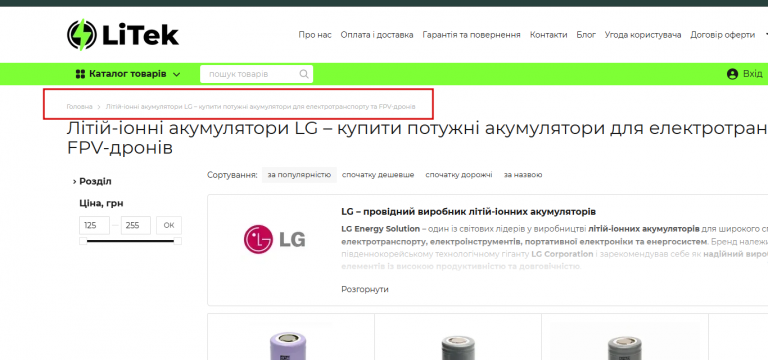The width and height of the screenshot is (768, 360).
Task: Sort by спочатку дорожчі
Action: [459, 175]
